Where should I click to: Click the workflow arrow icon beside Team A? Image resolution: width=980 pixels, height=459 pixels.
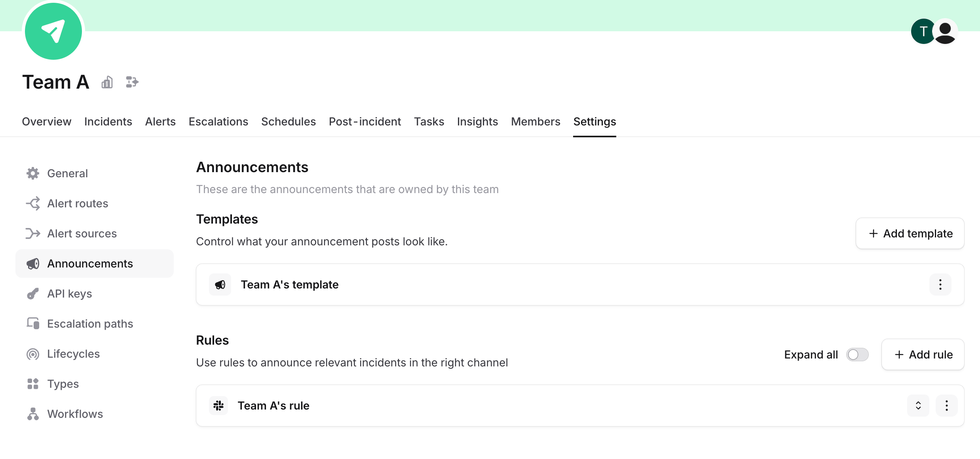pos(132,82)
